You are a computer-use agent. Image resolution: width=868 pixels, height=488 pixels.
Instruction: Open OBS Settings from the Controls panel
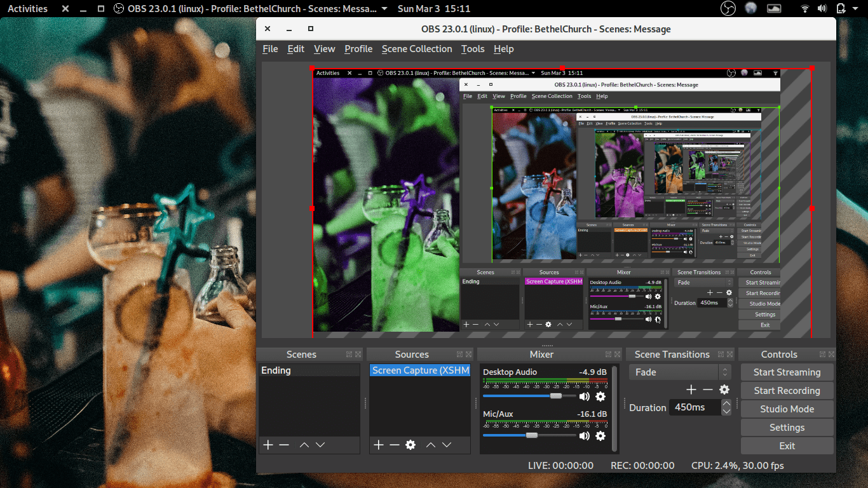point(787,427)
